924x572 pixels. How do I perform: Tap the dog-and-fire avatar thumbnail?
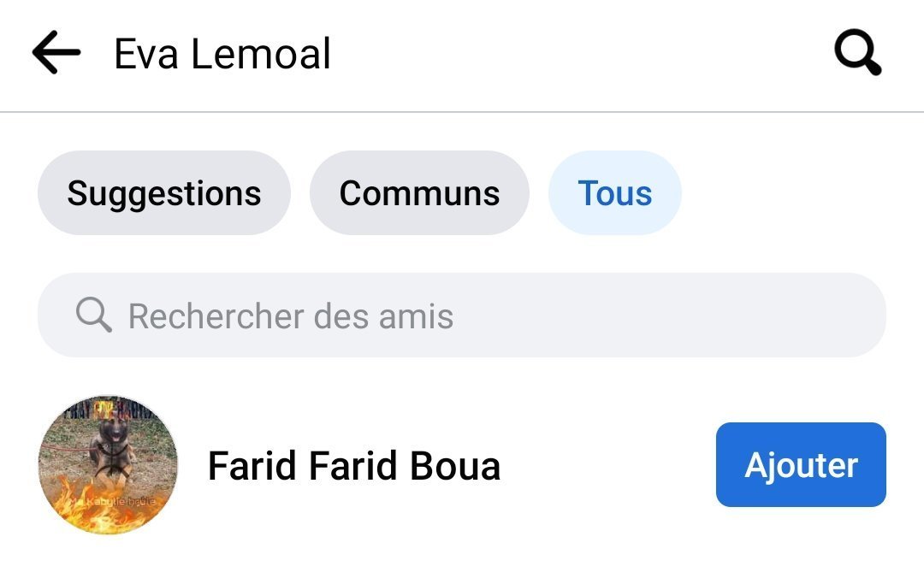pyautogui.click(x=109, y=466)
